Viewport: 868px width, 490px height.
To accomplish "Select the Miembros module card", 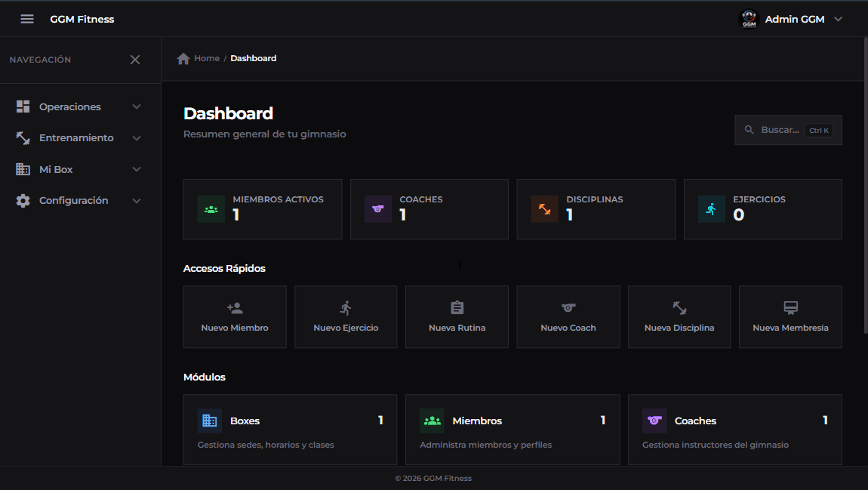I will [512, 429].
